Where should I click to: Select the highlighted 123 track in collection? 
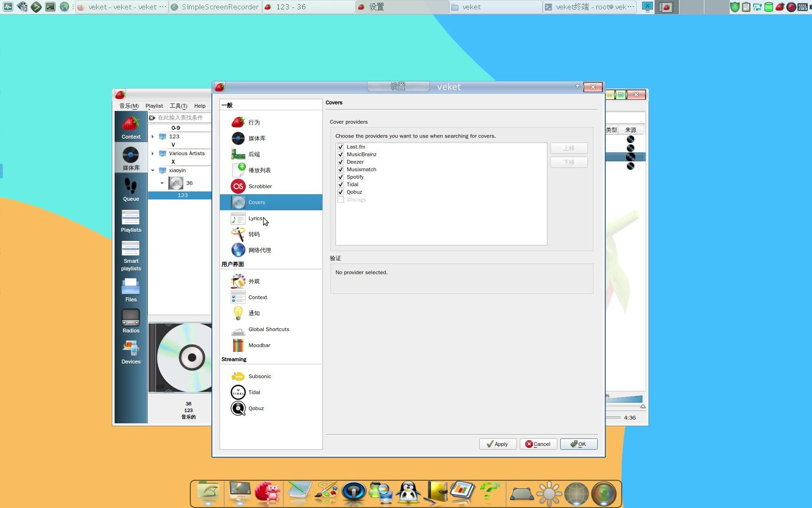180,195
